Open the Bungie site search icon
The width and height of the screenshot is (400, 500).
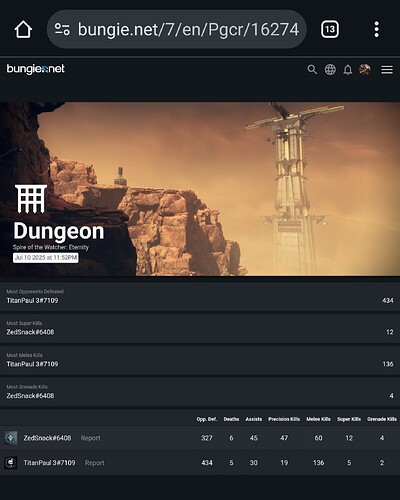[312, 70]
